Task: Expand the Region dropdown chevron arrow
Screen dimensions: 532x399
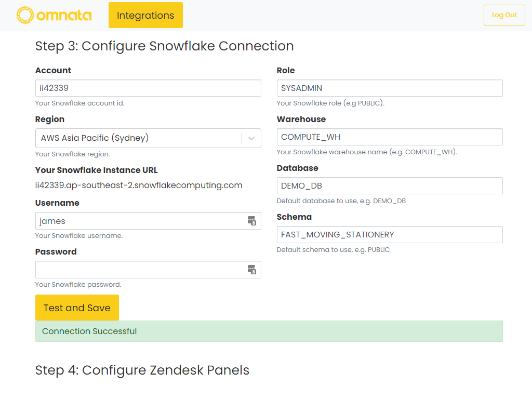Action: pos(251,138)
